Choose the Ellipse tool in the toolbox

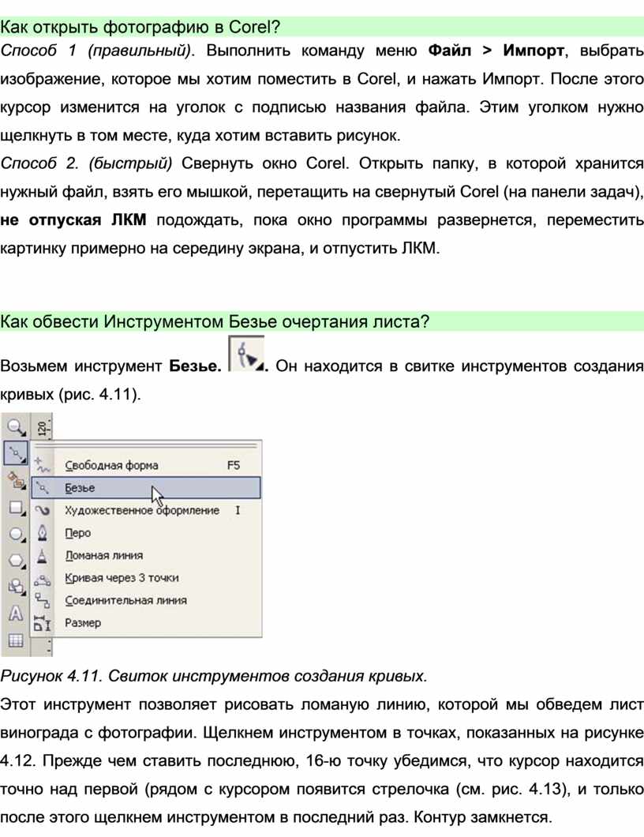[16, 534]
